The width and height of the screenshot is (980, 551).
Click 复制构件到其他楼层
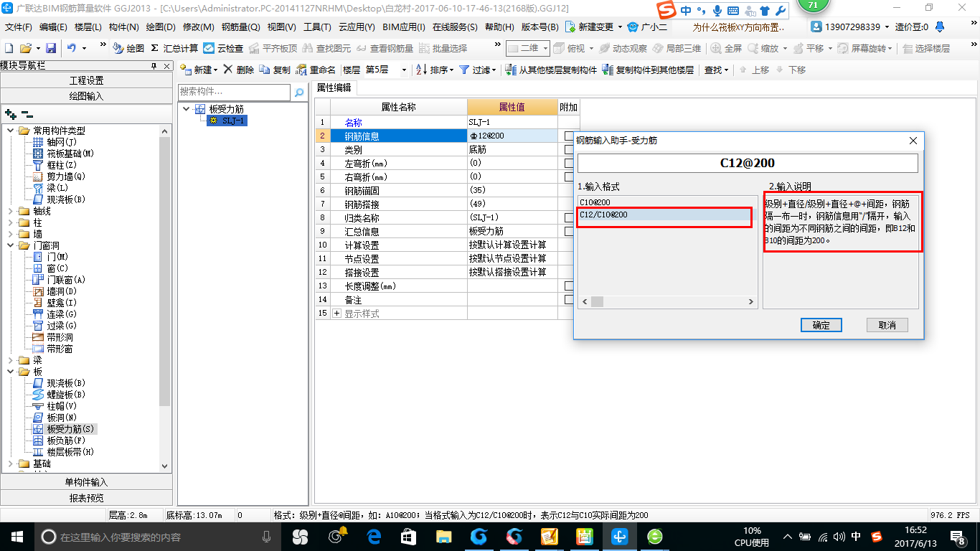(649, 70)
